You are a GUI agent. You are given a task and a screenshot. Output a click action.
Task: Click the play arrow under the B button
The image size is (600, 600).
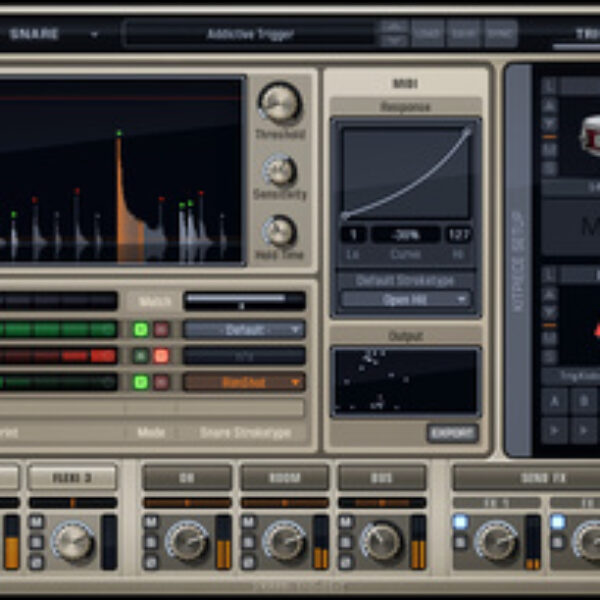pos(584,430)
